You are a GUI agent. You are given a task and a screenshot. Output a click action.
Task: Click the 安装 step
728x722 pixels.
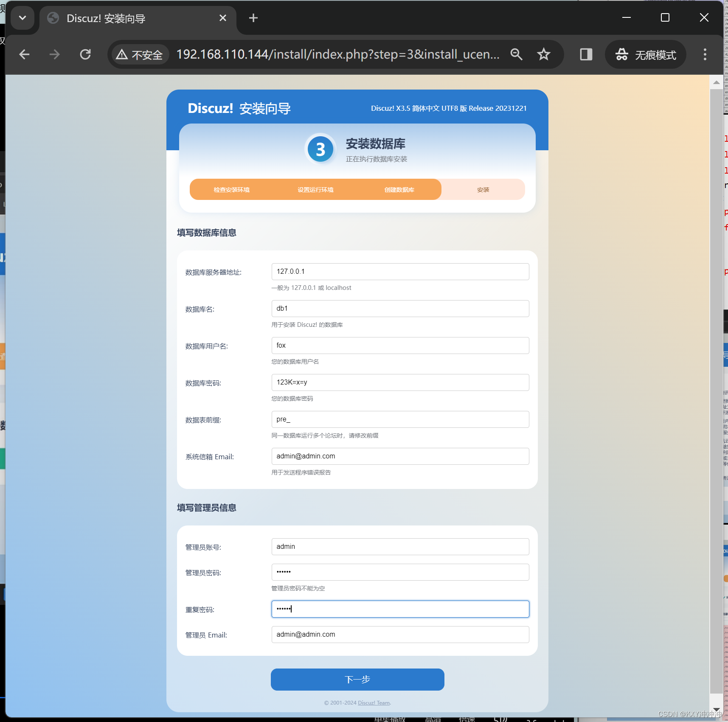coord(483,190)
